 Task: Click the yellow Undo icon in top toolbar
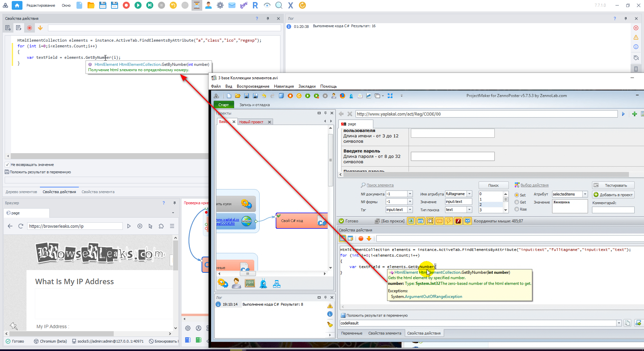pyautogui.click(x=173, y=5)
